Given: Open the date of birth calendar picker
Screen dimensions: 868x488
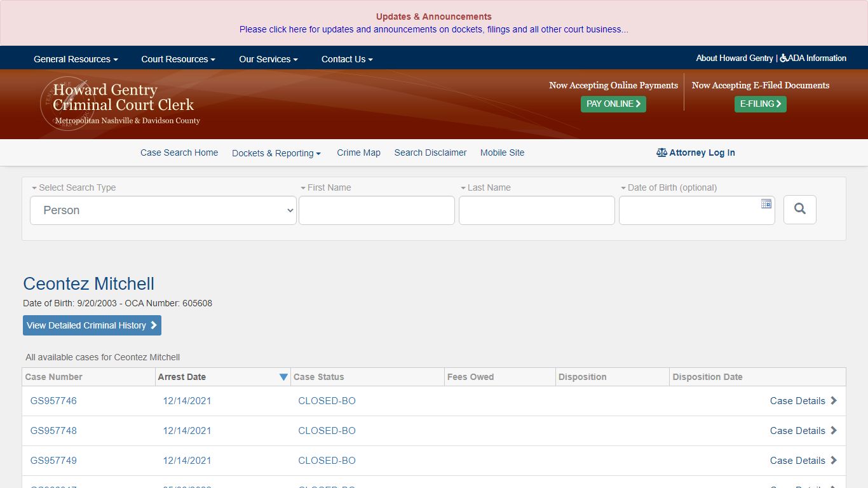Looking at the screenshot, I should [766, 204].
